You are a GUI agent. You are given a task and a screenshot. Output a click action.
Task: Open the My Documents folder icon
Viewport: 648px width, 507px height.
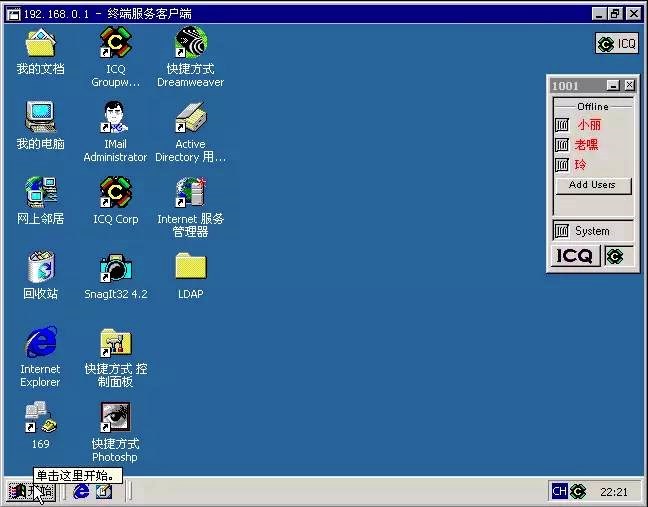(40, 44)
